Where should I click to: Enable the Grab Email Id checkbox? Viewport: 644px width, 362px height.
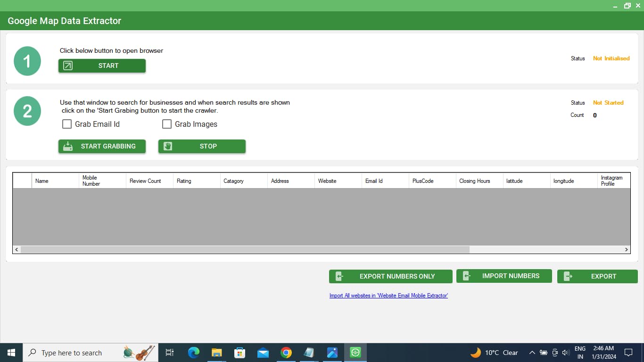pyautogui.click(x=67, y=124)
